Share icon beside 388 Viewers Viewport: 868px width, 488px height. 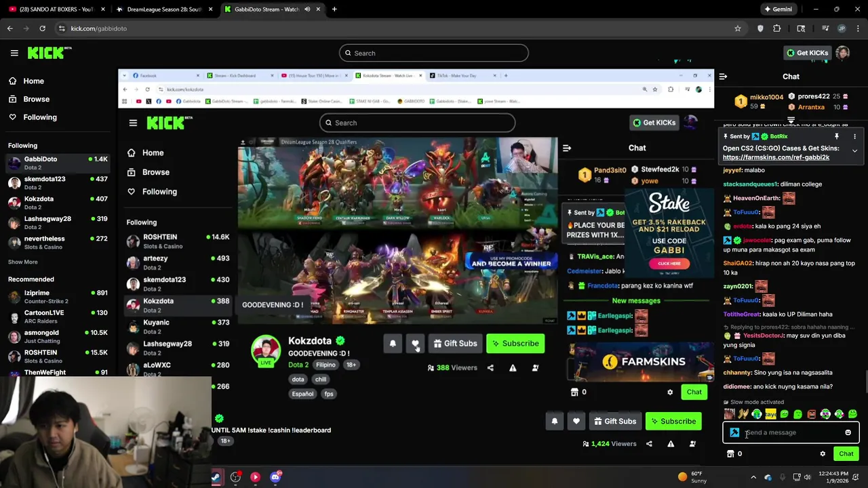[x=490, y=368]
